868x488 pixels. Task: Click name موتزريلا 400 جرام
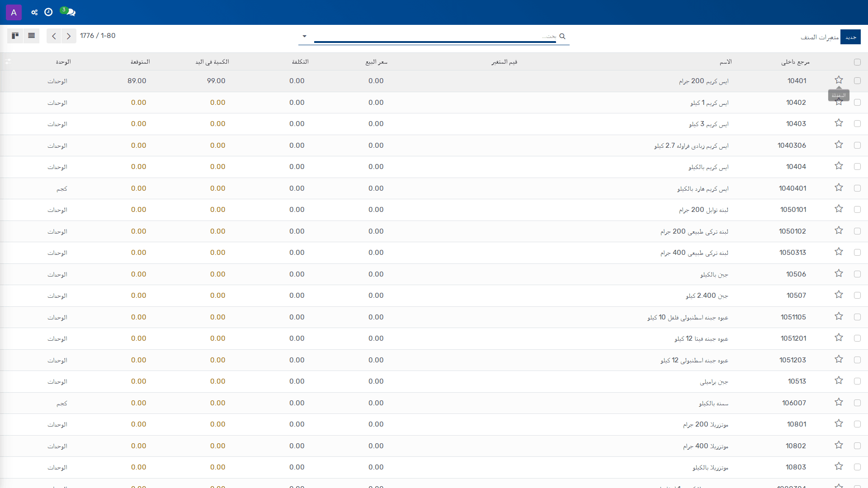706,446
